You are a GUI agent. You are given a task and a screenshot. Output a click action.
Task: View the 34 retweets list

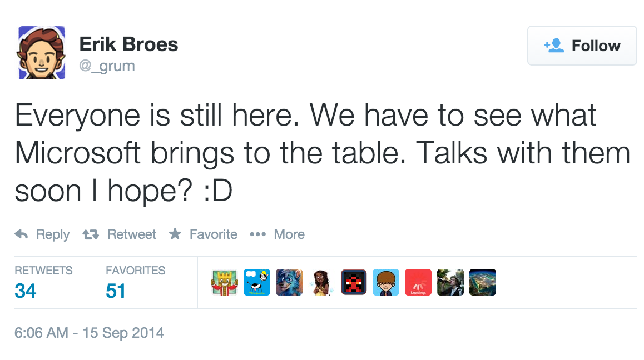pos(26,290)
